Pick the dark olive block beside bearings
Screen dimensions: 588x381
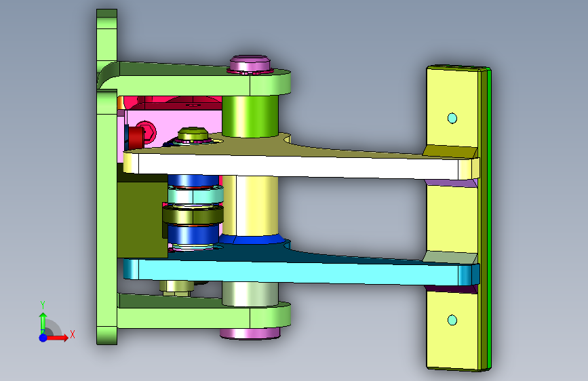(x=142, y=220)
